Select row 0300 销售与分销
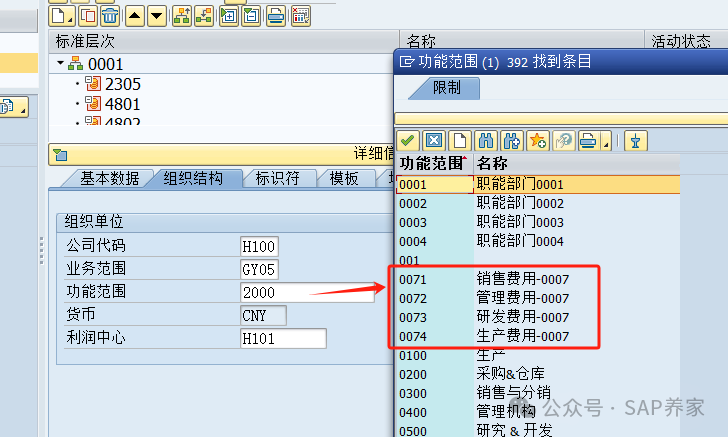Screen dimensions: 728x437 click(x=538, y=394)
